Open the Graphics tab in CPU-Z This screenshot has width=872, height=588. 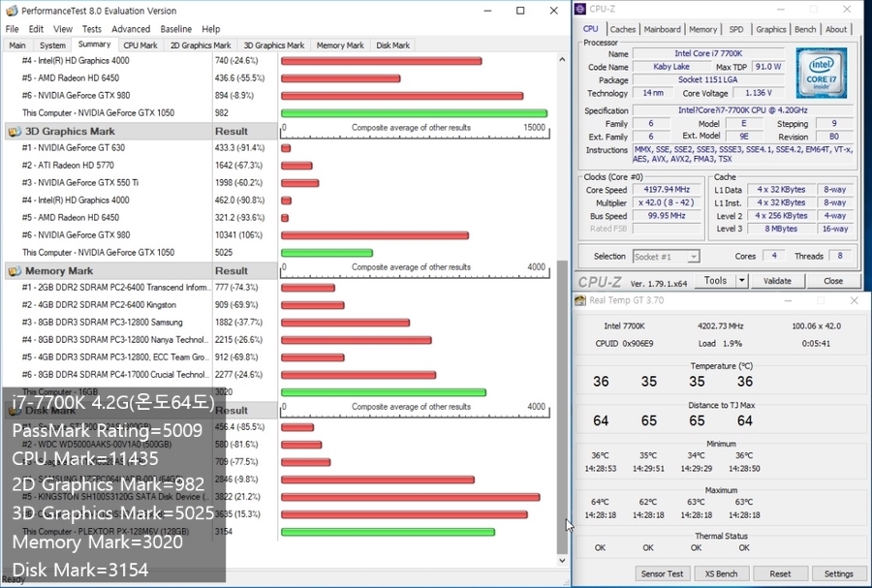tap(771, 29)
